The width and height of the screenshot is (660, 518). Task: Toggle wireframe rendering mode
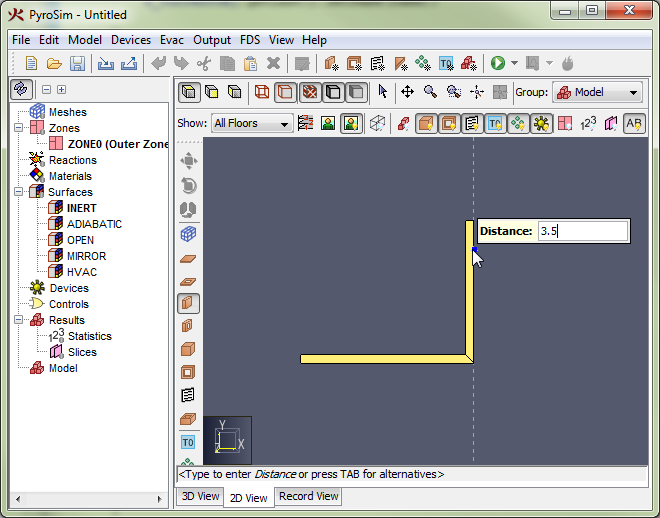(x=261, y=92)
